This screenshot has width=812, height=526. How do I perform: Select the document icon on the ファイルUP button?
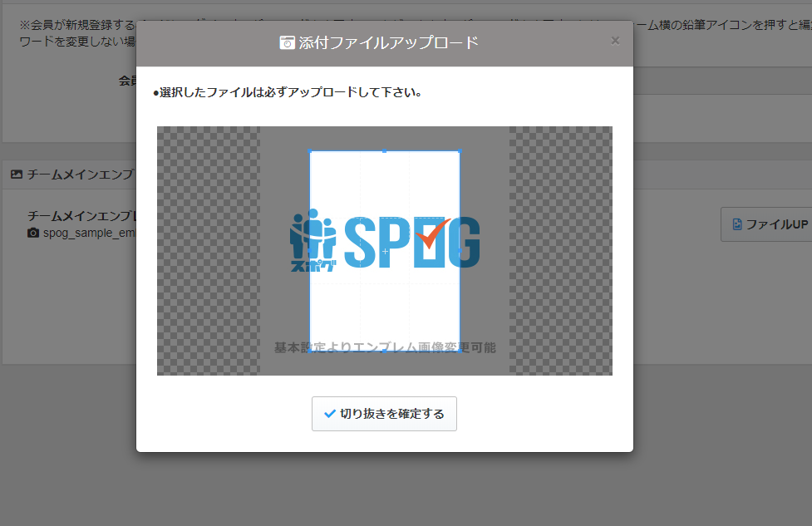click(x=738, y=224)
